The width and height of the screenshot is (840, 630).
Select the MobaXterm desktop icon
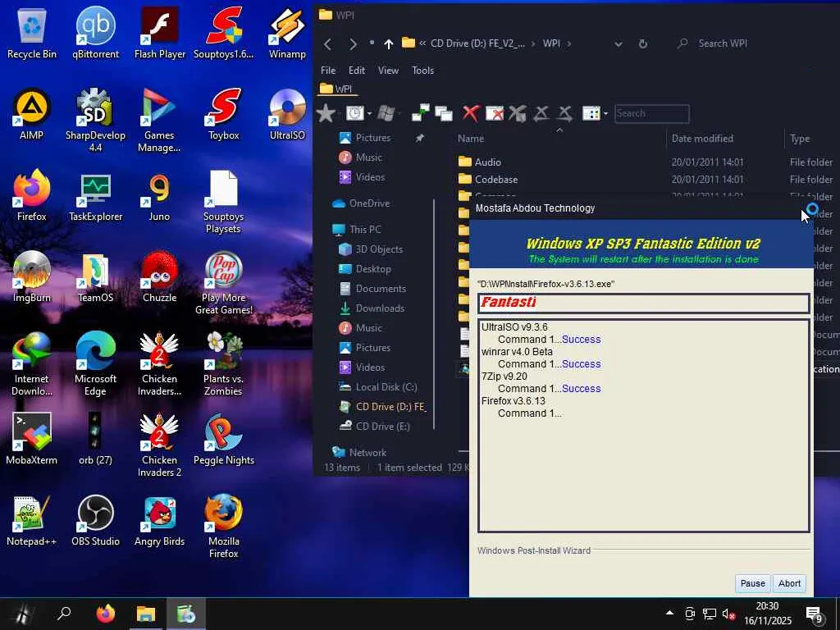32,439
